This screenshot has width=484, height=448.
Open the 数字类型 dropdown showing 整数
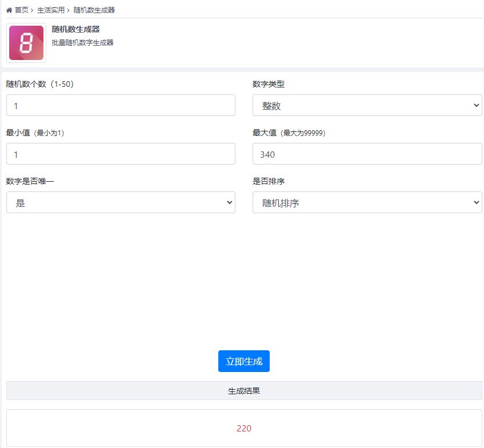click(x=367, y=105)
